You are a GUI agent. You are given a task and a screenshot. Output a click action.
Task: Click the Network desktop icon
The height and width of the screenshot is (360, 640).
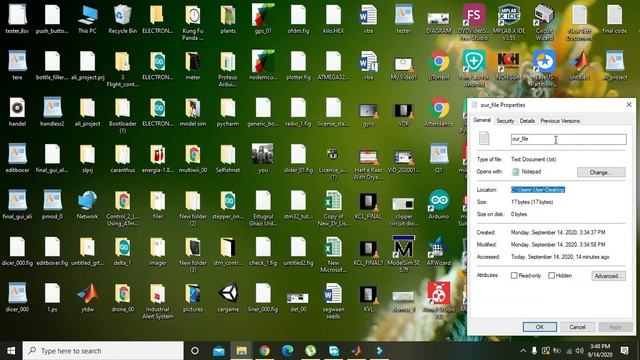pos(87,205)
